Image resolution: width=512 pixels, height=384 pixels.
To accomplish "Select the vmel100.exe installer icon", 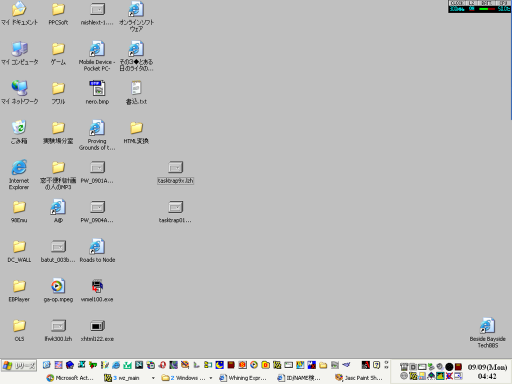I will tap(97, 291).
